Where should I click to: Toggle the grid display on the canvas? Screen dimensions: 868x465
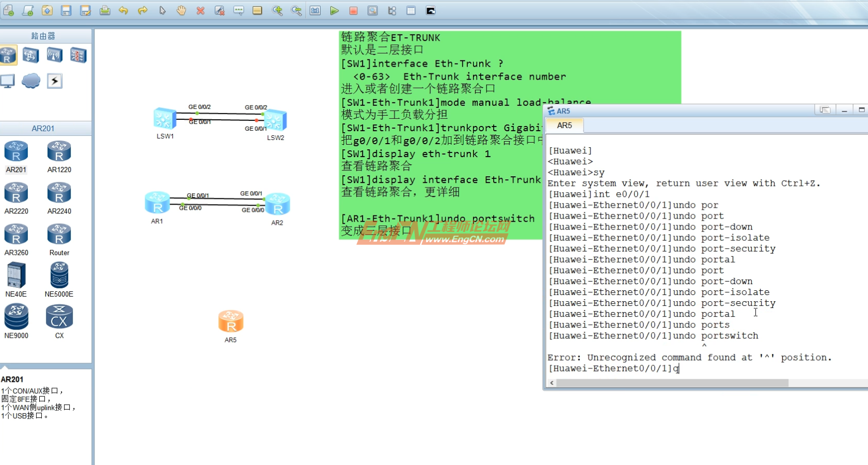(411, 10)
